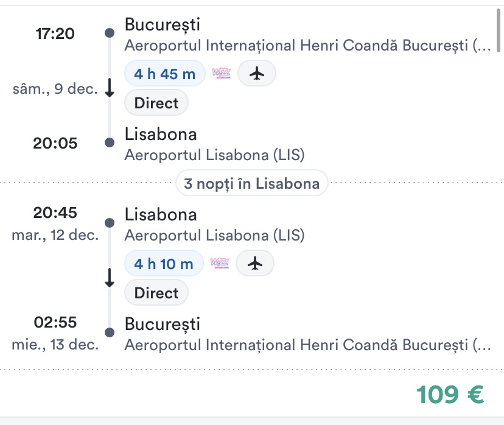Click the 109 € price
The height and width of the screenshot is (425, 504).
click(x=450, y=395)
